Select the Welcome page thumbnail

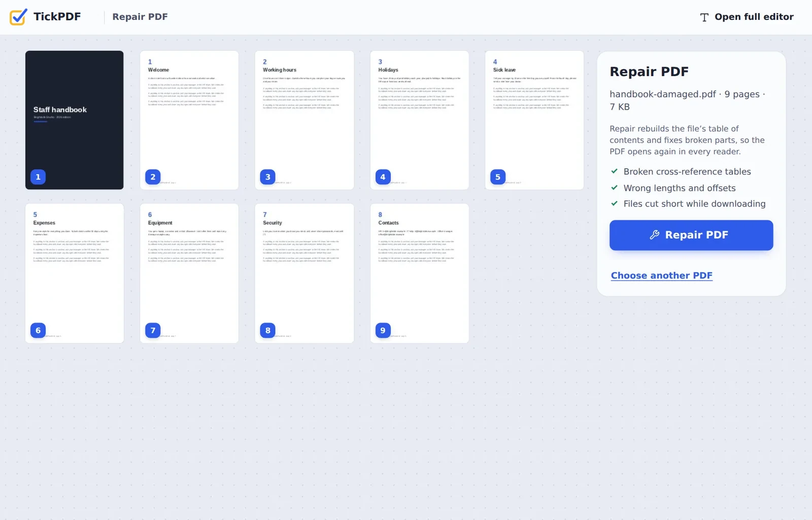(189, 120)
